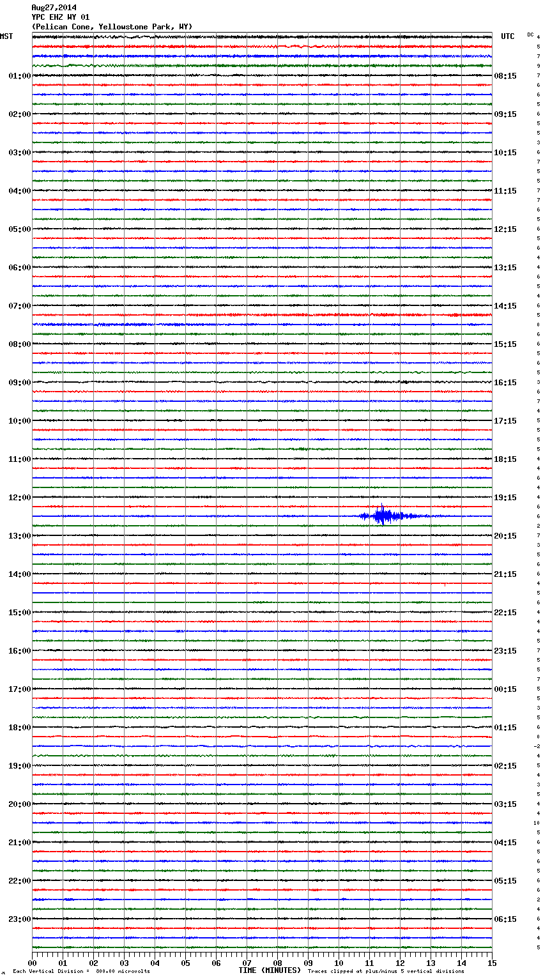This screenshot has height=980, width=543.
Task: Click the seismic event burst on blue trace
Action: tap(383, 516)
